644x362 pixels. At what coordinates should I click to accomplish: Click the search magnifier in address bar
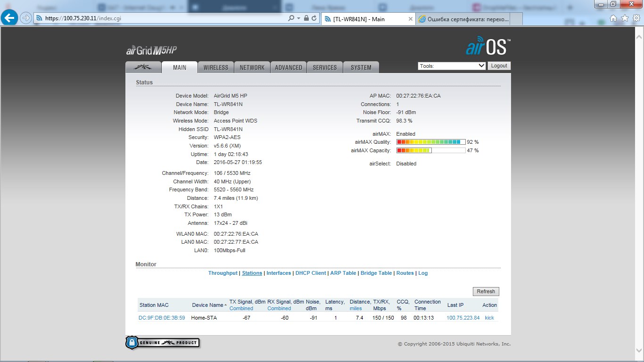point(291,18)
